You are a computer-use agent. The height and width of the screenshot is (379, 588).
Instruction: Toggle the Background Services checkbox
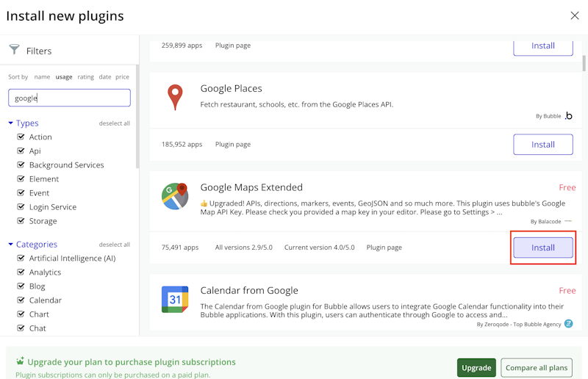21,165
